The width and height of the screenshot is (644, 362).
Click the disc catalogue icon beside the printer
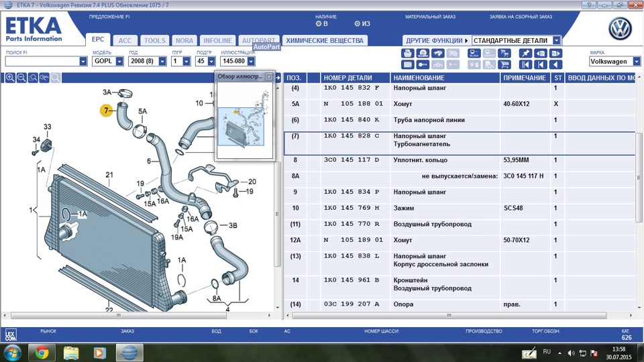click(x=423, y=54)
